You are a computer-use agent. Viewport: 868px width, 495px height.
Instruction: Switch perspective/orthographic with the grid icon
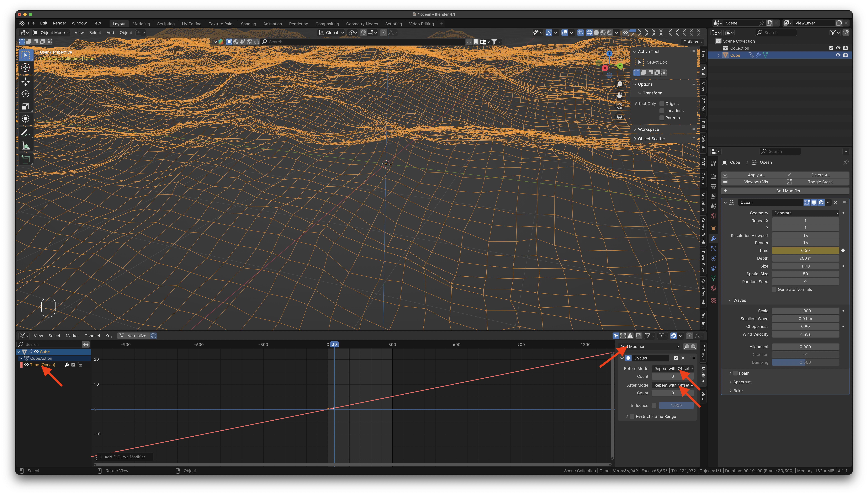pyautogui.click(x=619, y=117)
